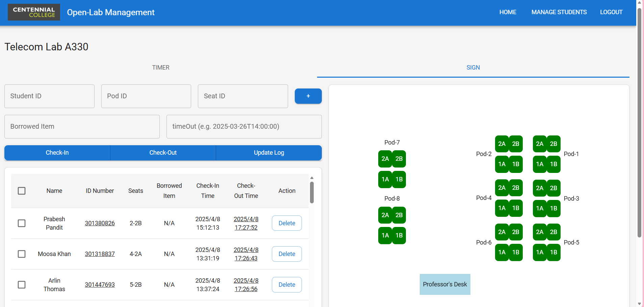Check Arlin Thomas's row checkbox
644x307 pixels.
click(x=22, y=285)
